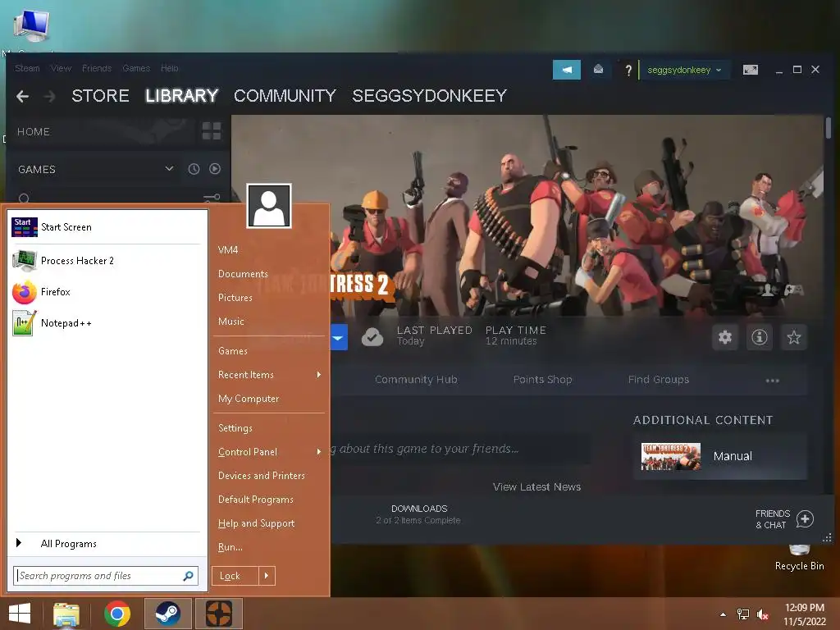This screenshot has height=630, width=840.
Task: Open the Steam menu
Action: 27,68
